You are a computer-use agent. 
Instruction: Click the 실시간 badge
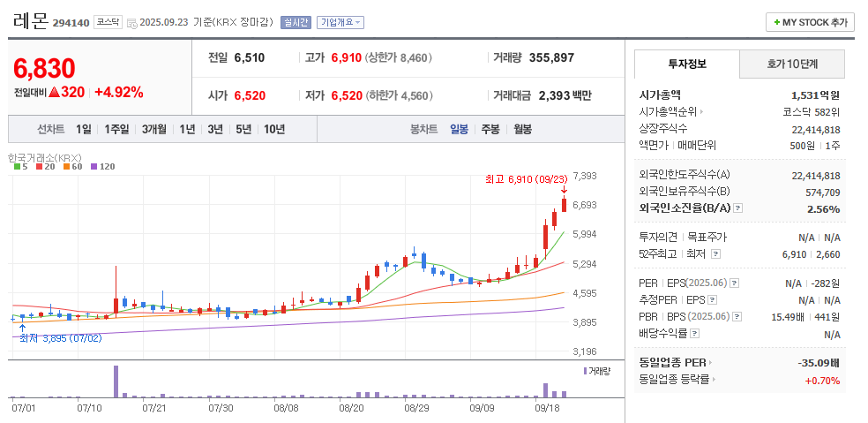click(x=296, y=22)
